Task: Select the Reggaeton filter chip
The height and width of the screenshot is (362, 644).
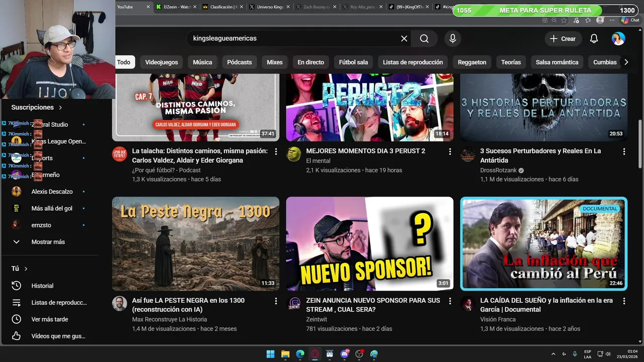Action: click(x=472, y=62)
